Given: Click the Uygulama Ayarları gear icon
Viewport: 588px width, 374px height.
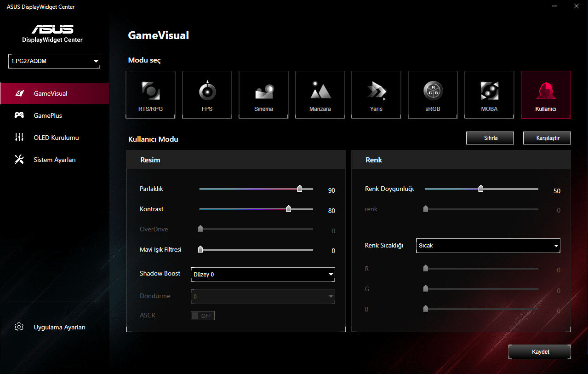Looking at the screenshot, I should point(19,327).
